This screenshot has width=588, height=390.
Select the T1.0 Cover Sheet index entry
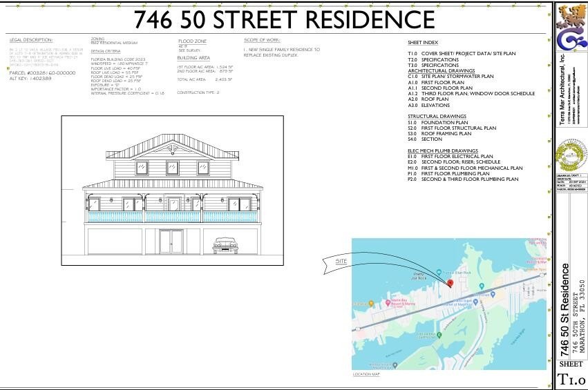tap(461, 53)
